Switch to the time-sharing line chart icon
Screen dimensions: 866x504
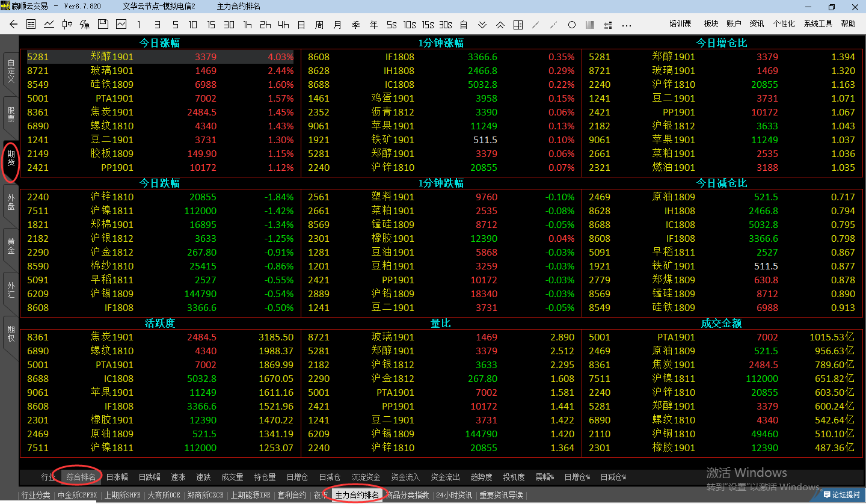click(49, 25)
